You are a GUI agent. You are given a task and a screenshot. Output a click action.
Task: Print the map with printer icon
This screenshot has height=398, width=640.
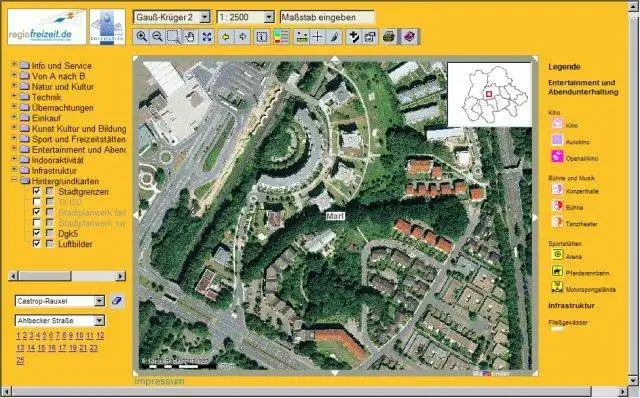click(389, 37)
